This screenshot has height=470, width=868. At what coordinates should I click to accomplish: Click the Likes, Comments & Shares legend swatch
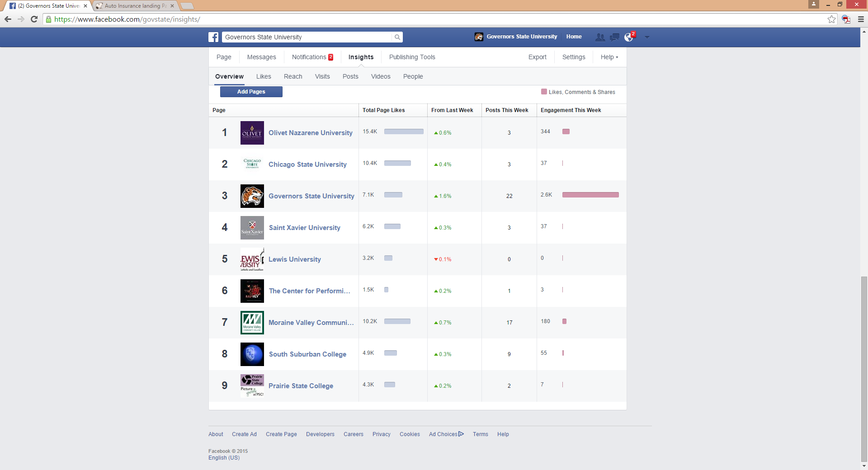click(x=544, y=92)
